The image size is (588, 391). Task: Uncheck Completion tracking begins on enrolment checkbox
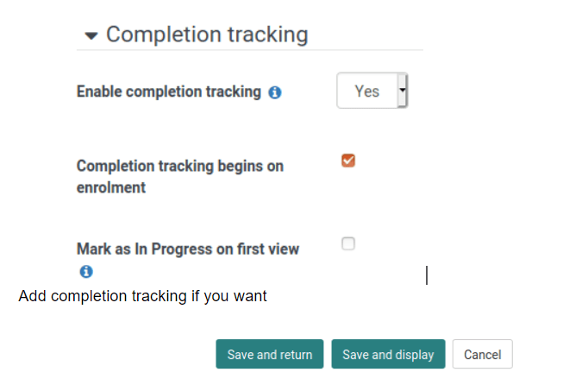click(x=348, y=161)
